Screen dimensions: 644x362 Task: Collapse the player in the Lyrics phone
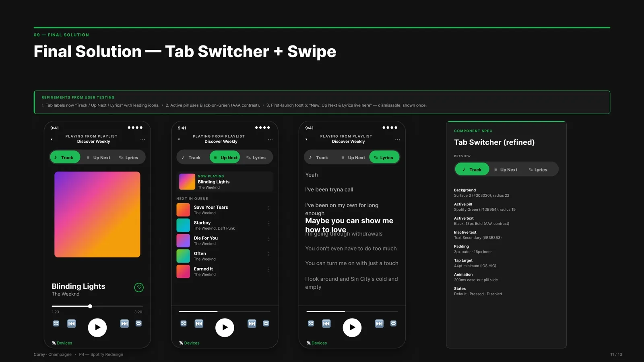tap(306, 140)
